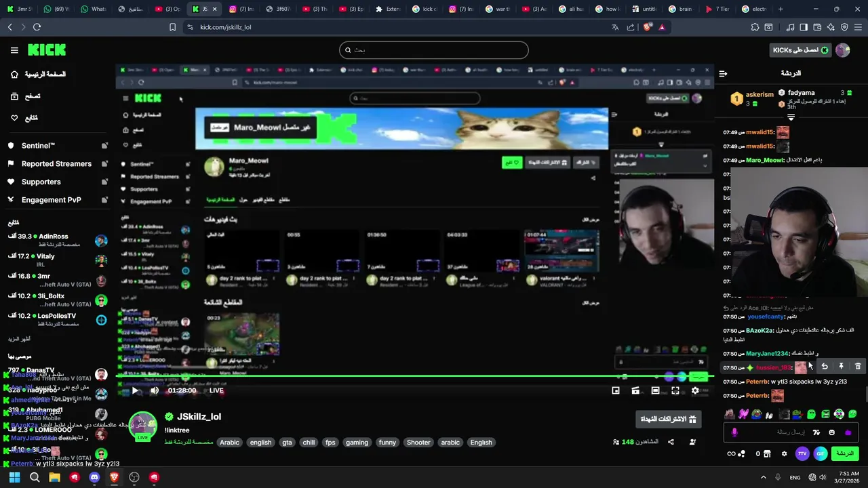The width and height of the screenshot is (868, 488).
Task: Click the green KICK logo
Action: (x=47, y=49)
